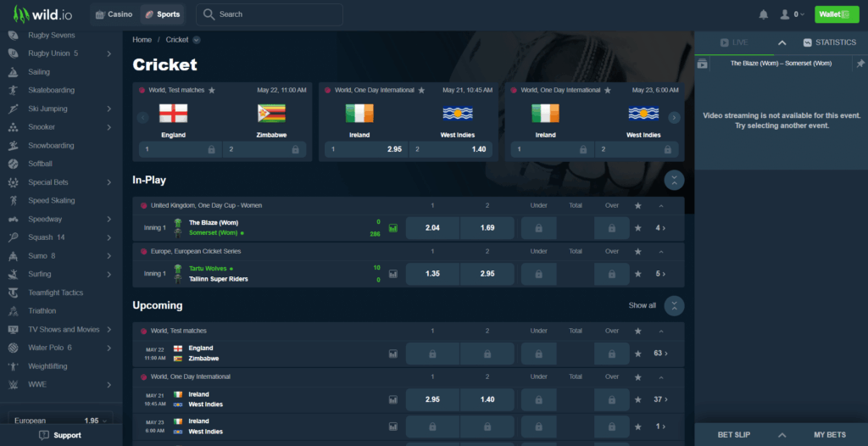Viewport: 868px width, 446px height.
Task: Expand the Snooker submenu
Action: (x=109, y=127)
